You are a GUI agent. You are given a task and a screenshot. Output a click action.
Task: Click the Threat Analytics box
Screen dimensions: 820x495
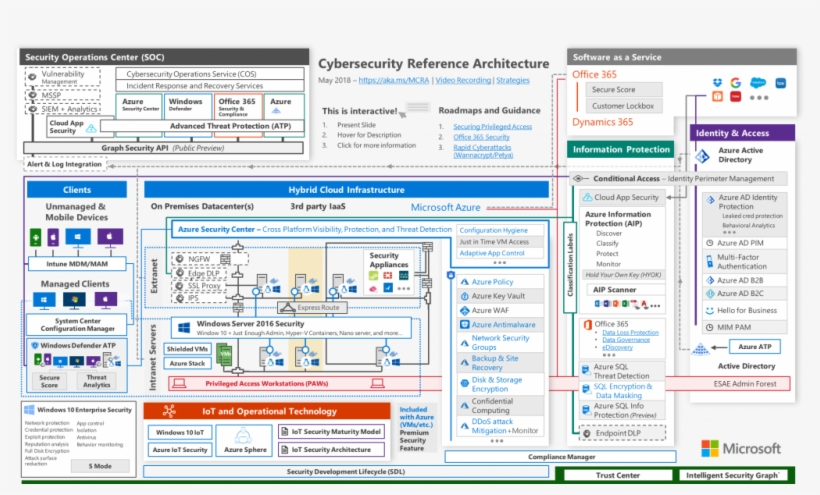(x=97, y=381)
